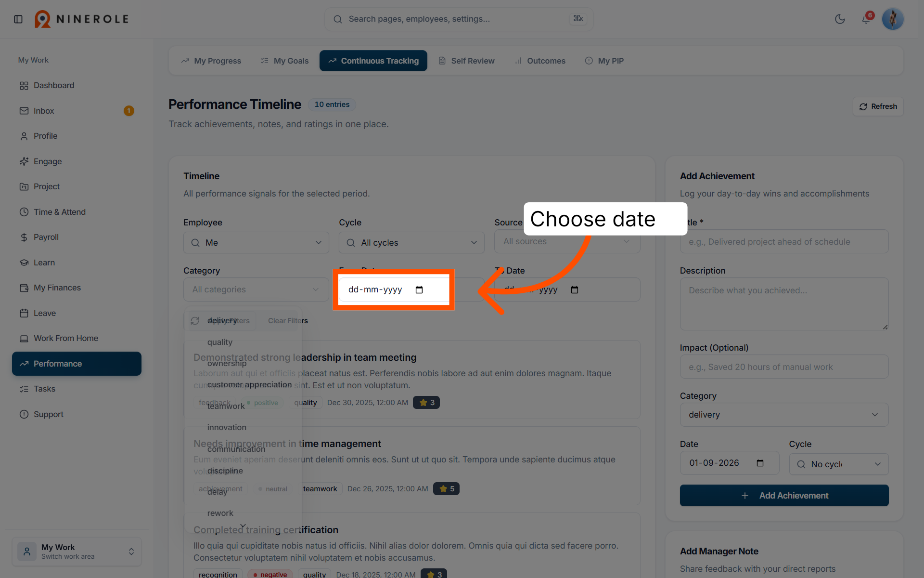Open the All cycles dropdown
The image size is (924, 578).
coord(411,243)
